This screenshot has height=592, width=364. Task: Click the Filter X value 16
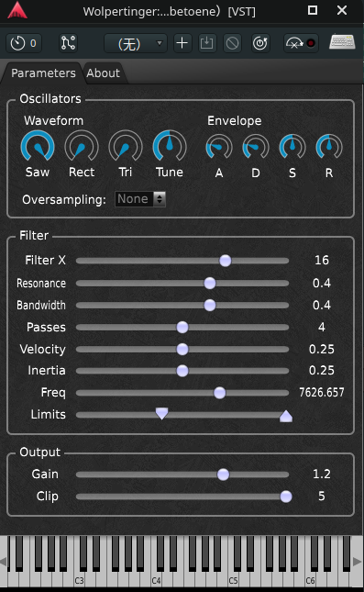pyautogui.click(x=322, y=260)
